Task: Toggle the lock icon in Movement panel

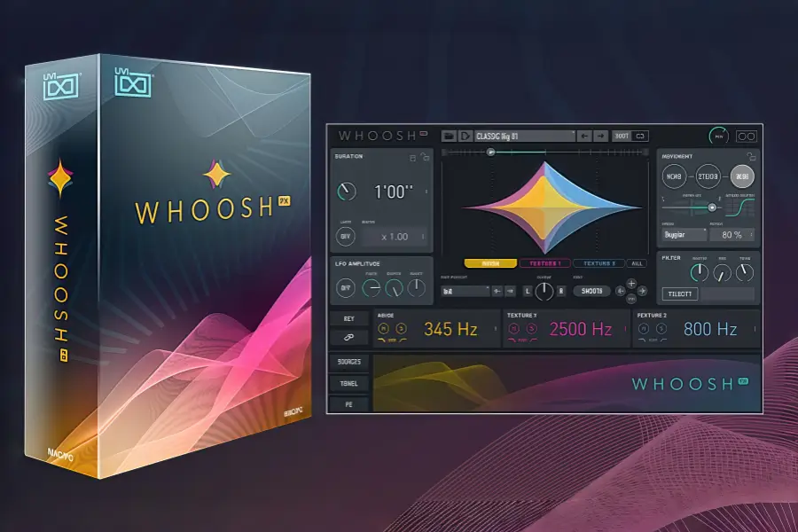Action: (x=751, y=156)
